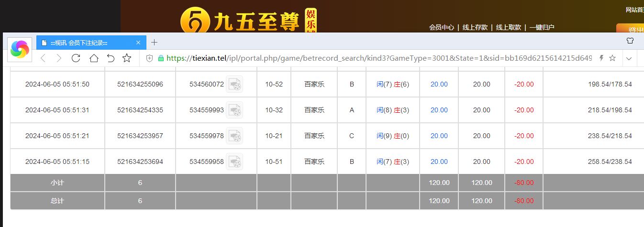Reload the page with refresh icon

click(x=76, y=58)
